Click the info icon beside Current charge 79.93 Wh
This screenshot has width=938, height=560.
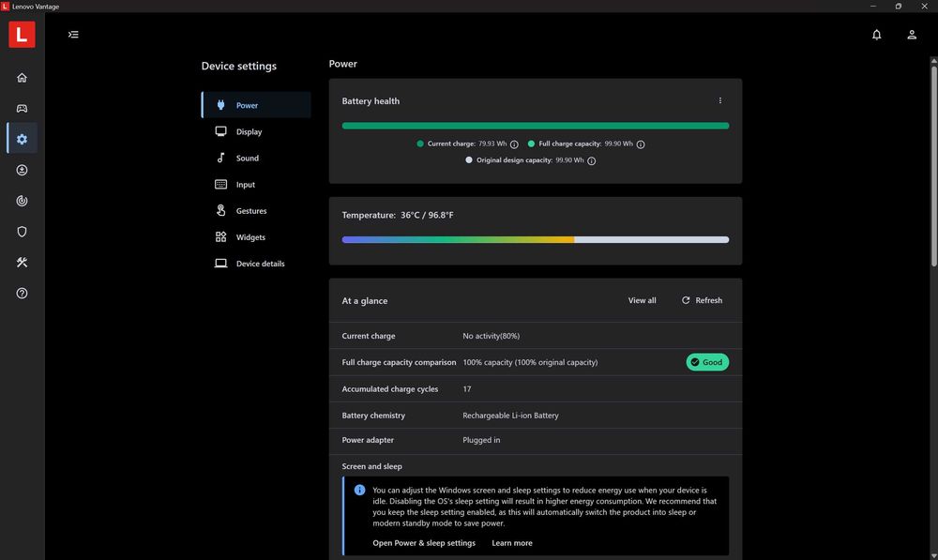pyautogui.click(x=514, y=144)
